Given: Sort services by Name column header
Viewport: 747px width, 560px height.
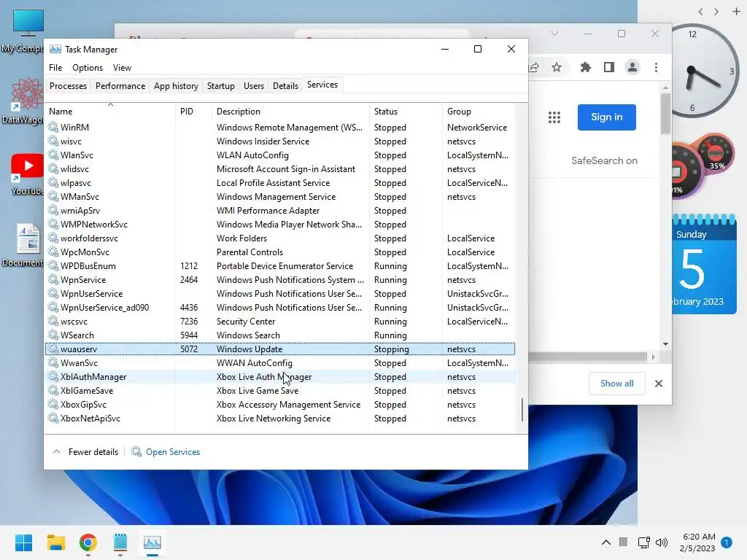Looking at the screenshot, I should 109,111.
